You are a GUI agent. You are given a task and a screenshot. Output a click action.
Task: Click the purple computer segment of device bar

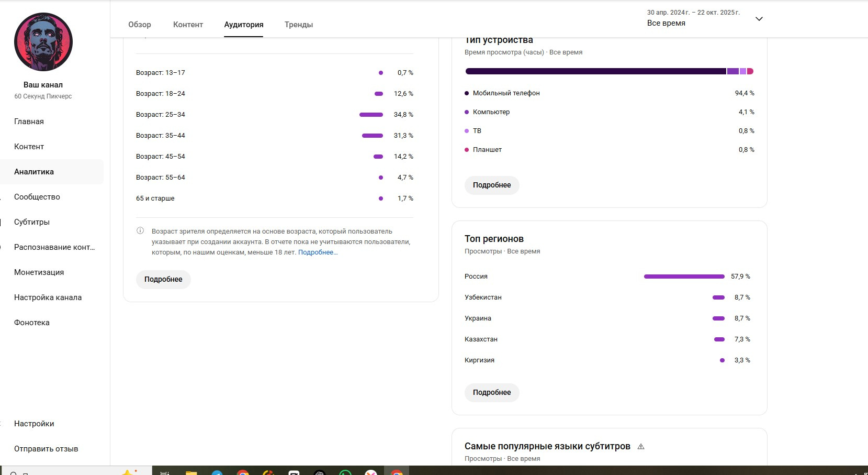click(x=733, y=71)
